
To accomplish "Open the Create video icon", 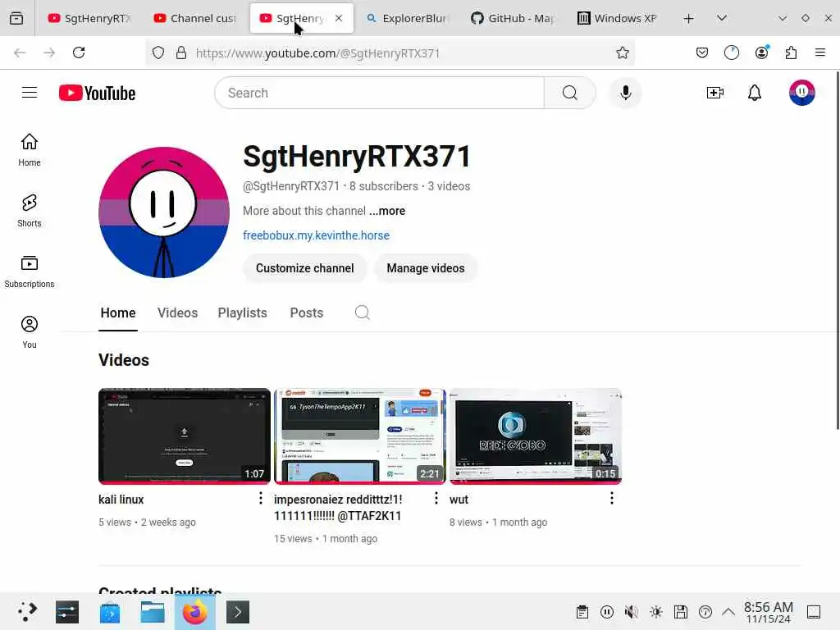I will [715, 93].
